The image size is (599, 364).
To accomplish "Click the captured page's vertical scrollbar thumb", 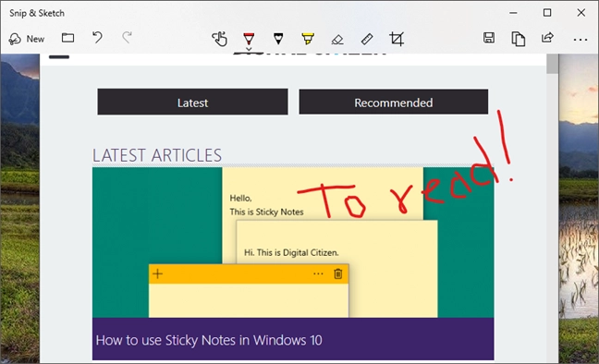I will 552,64.
